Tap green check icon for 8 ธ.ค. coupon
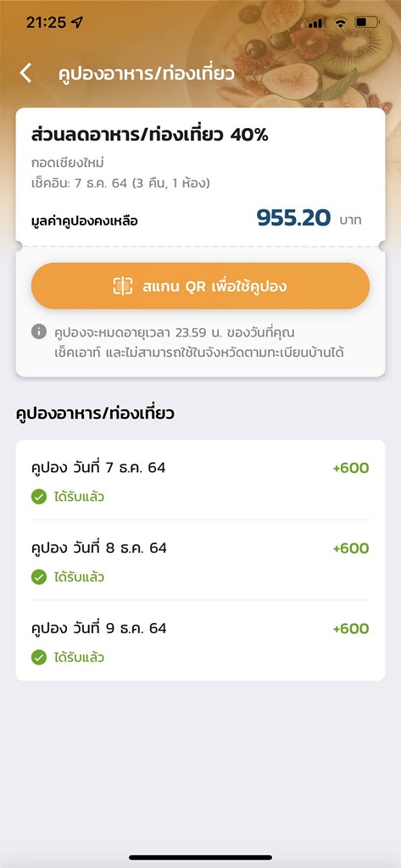This screenshot has width=401, height=868. tap(39, 577)
